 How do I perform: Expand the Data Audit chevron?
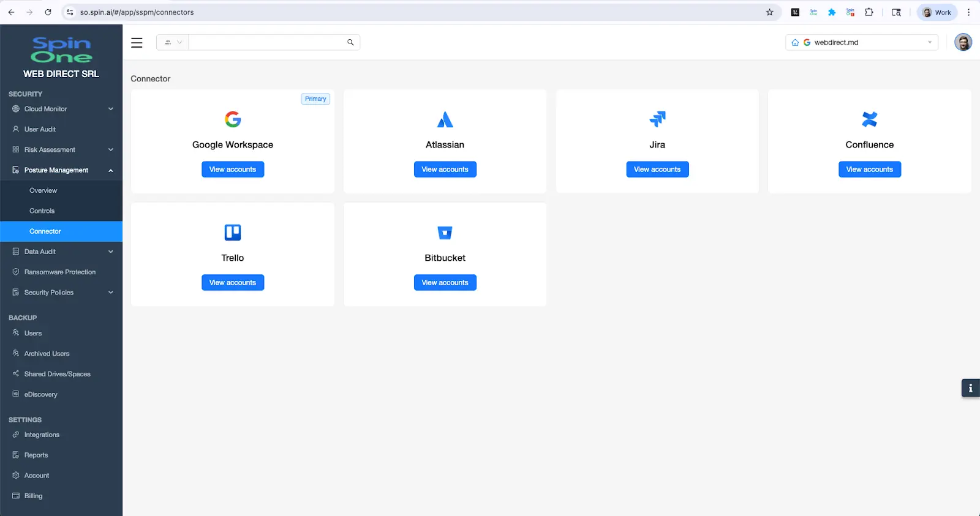click(111, 252)
